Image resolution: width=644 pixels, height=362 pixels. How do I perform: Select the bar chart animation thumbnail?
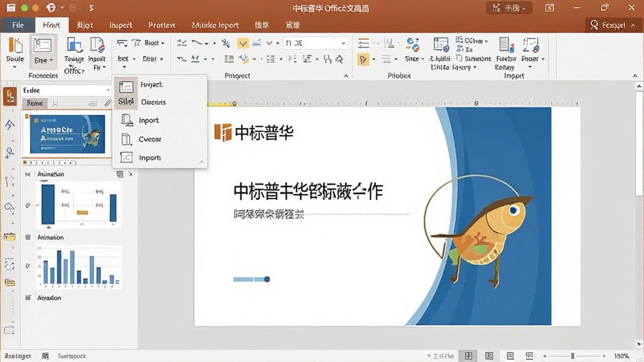click(x=79, y=266)
